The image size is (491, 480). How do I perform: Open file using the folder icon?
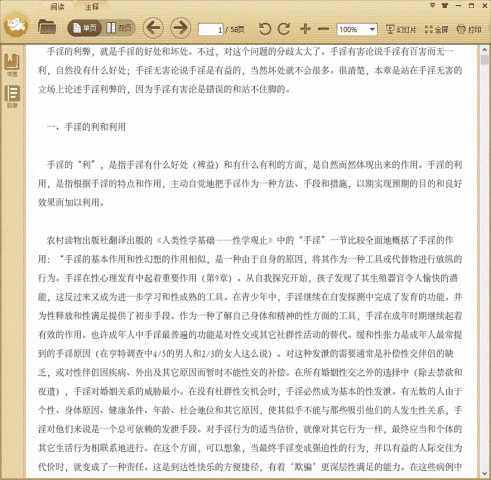(x=47, y=27)
